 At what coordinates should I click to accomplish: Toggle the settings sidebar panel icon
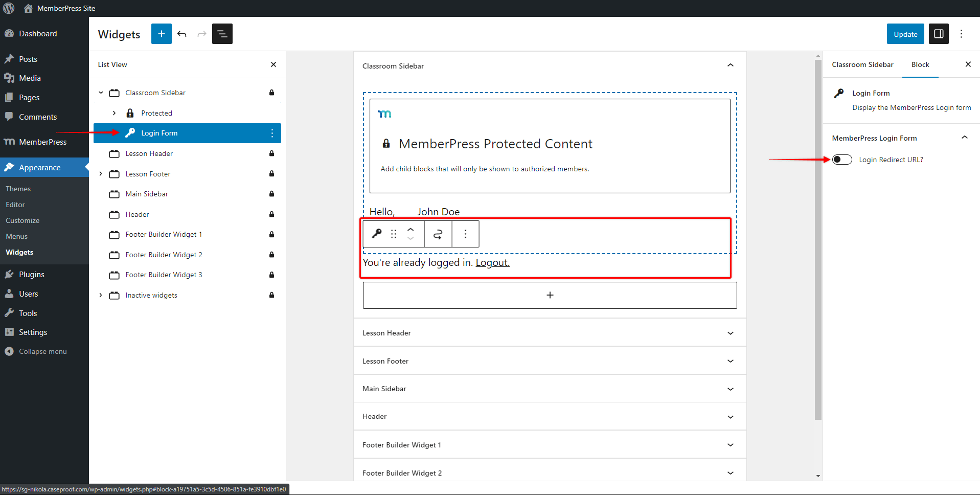[x=939, y=34]
